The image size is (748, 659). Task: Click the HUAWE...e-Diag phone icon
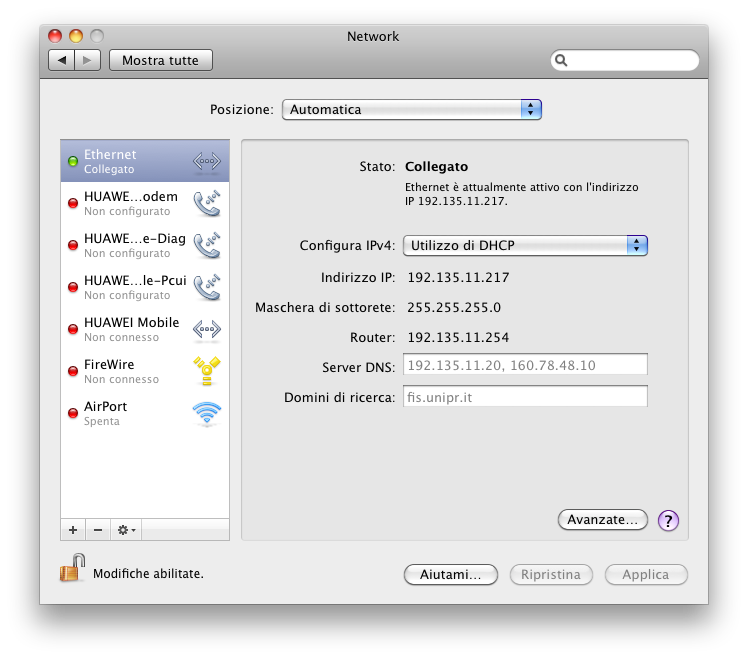pyautogui.click(x=207, y=245)
